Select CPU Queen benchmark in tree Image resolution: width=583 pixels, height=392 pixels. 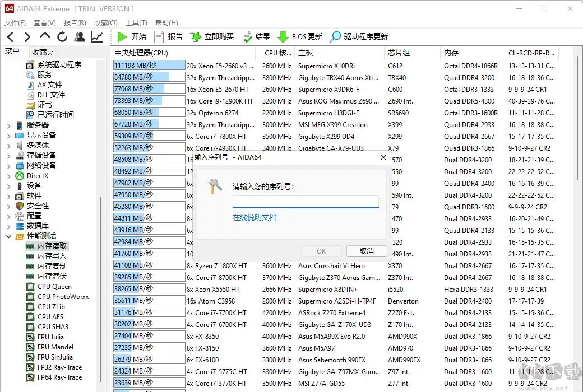coord(54,287)
